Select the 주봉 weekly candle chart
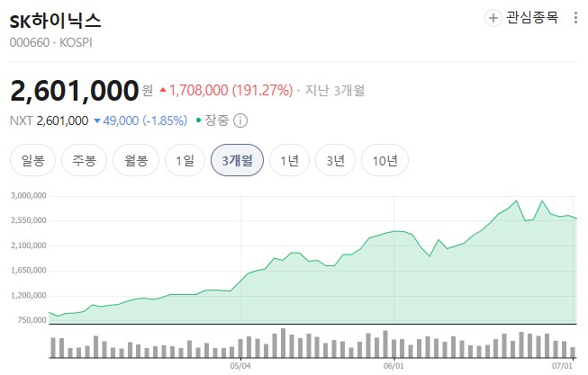The width and height of the screenshot is (588, 375). point(85,160)
